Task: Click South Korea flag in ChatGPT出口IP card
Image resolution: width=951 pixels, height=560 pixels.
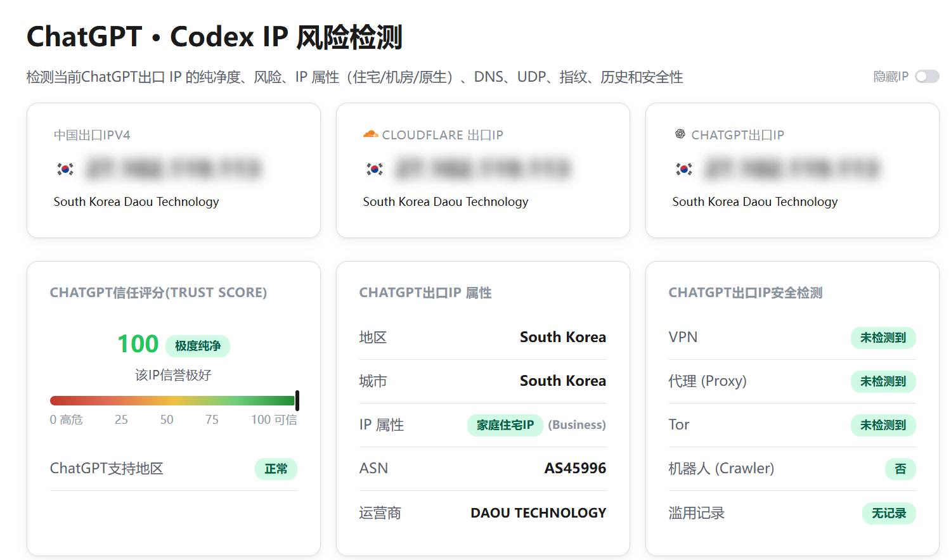Action: [x=684, y=169]
